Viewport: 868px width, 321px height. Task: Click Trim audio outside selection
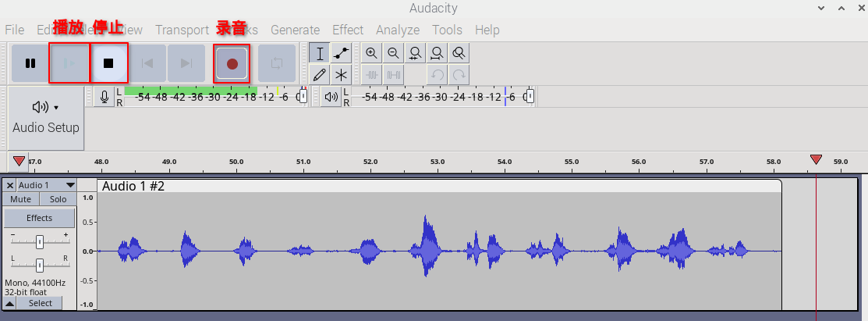pyautogui.click(x=371, y=74)
